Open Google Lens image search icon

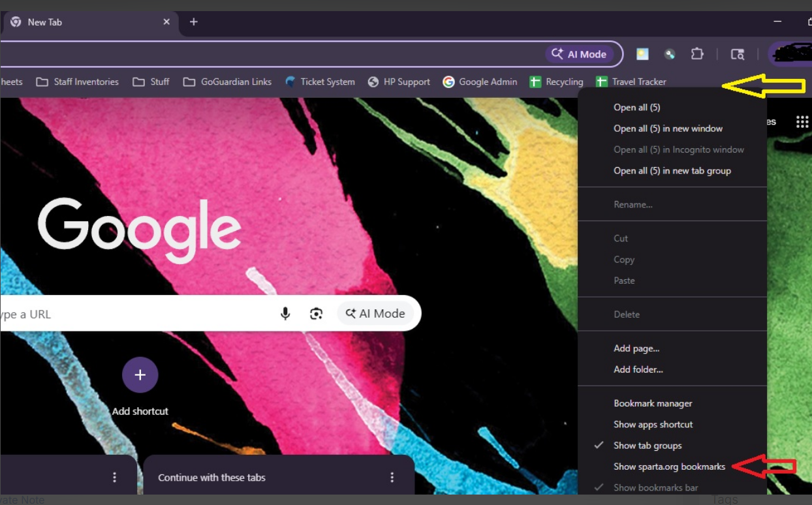(317, 314)
